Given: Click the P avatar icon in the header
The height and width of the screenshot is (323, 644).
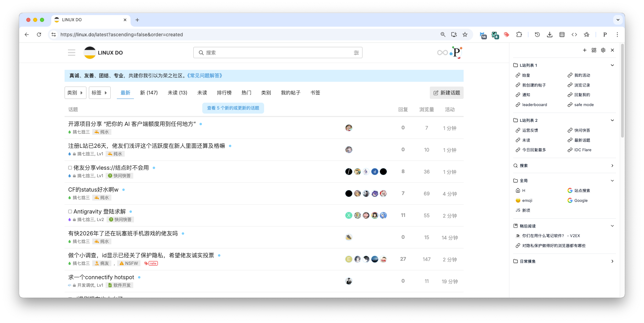Looking at the screenshot, I should [456, 53].
